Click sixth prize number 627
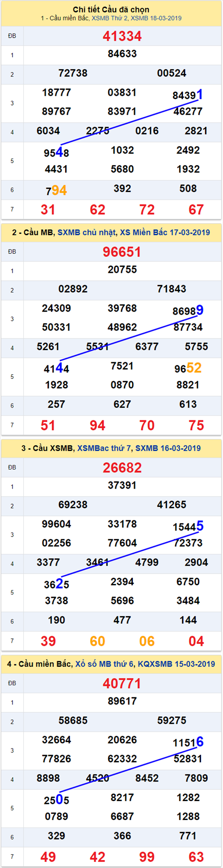This screenshot has width=223, height=868. pyautogui.click(x=122, y=404)
